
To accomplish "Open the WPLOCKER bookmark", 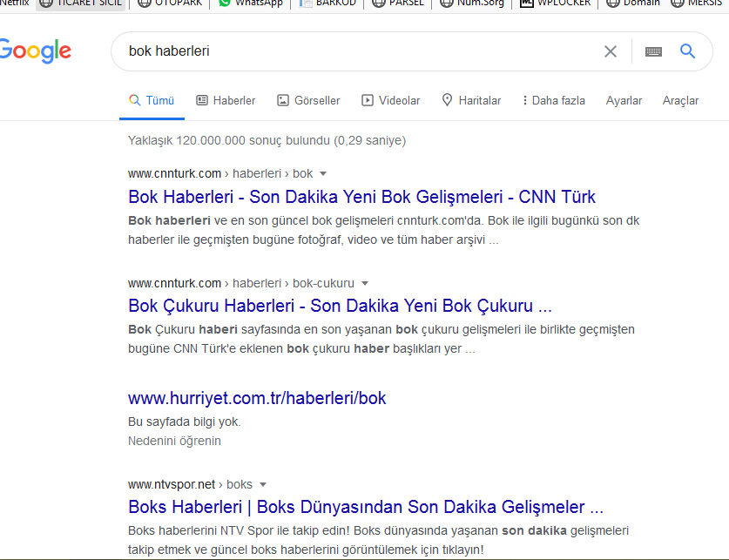I will point(555,3).
